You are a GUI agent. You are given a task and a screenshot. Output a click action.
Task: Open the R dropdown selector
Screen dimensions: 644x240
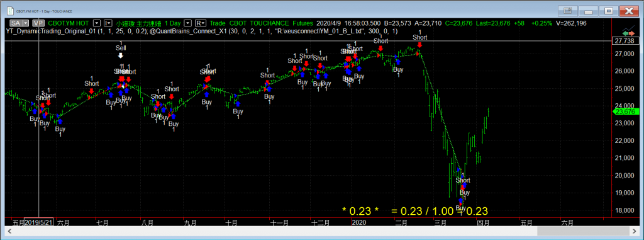tap(201, 23)
